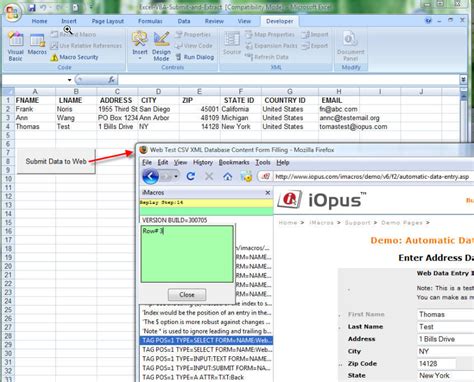
Task: Switch to the Home ribbon tab
Action: 39,21
